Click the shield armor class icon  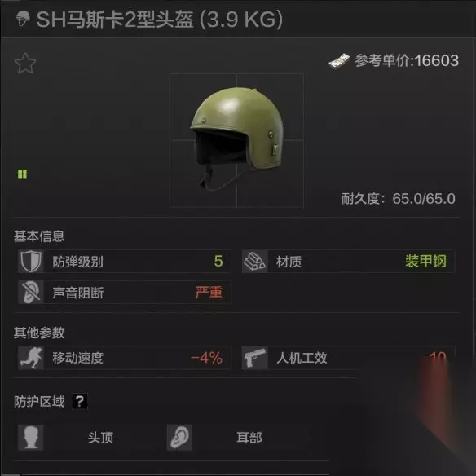[x=30, y=262]
